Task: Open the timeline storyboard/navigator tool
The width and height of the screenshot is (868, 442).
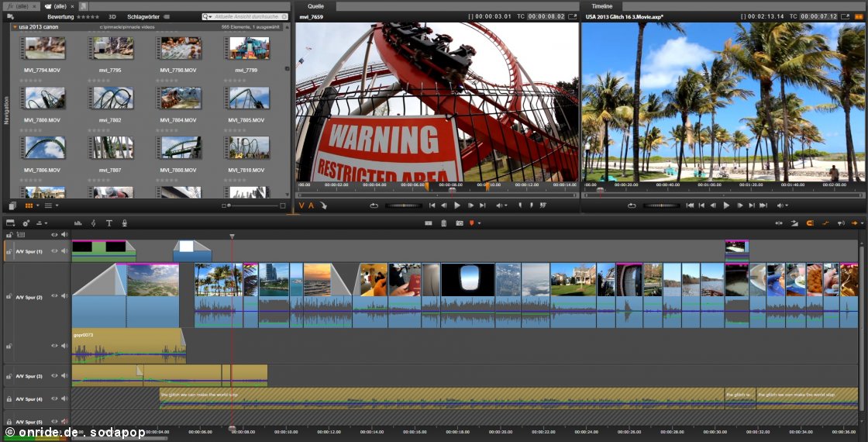Action: [11, 223]
